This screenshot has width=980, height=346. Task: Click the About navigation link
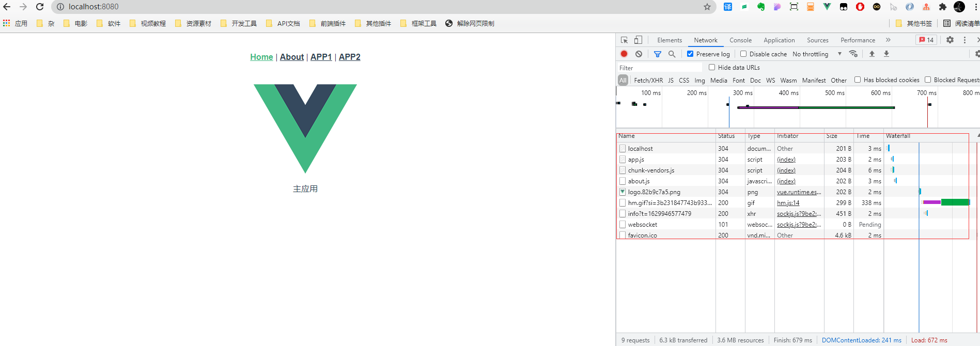pyautogui.click(x=292, y=57)
